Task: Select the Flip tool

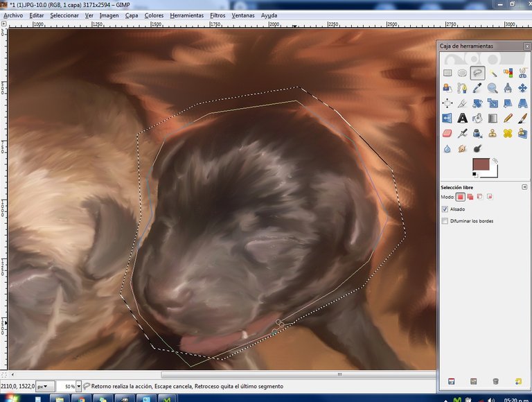Action: (447, 118)
